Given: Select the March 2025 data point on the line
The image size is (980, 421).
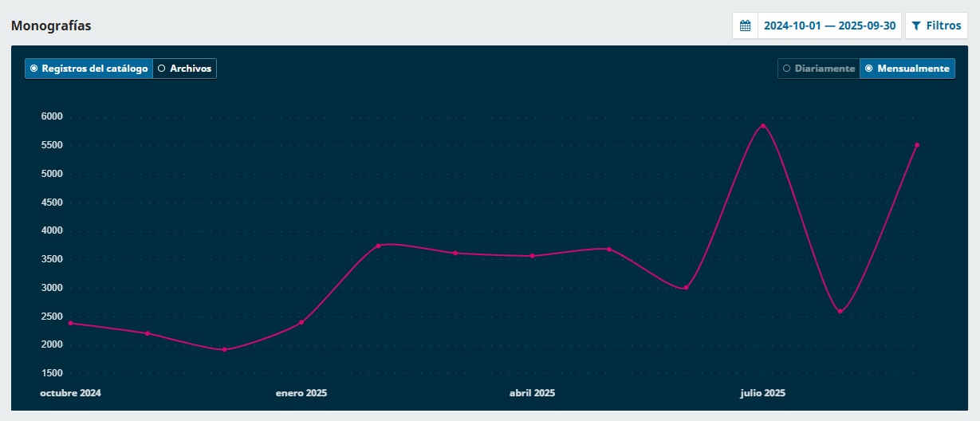Looking at the screenshot, I should (x=455, y=253).
